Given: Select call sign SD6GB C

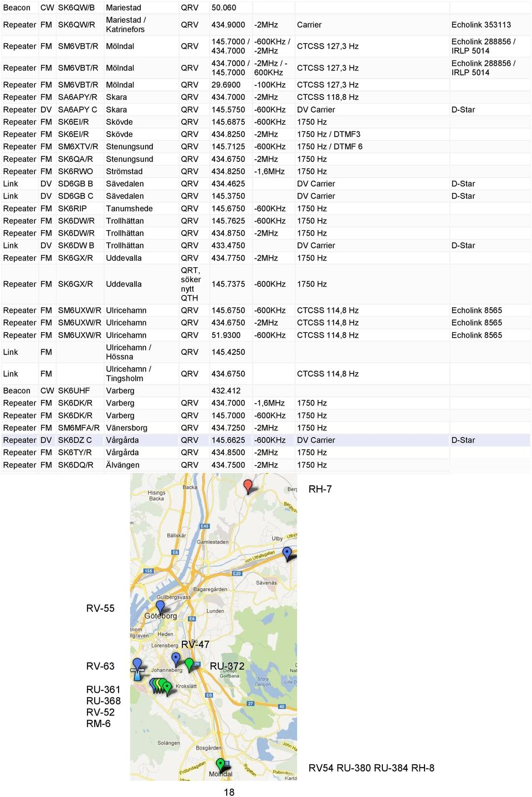Looking at the screenshot, I should point(75,196).
